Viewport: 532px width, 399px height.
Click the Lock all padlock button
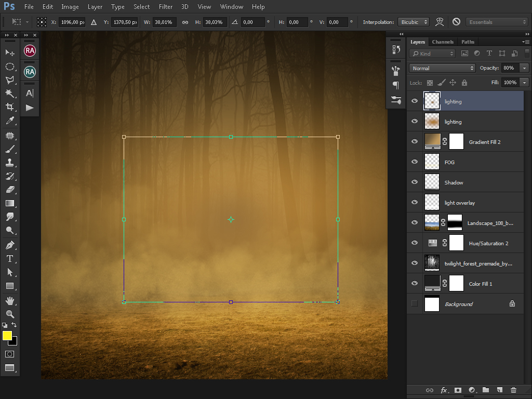pos(464,83)
